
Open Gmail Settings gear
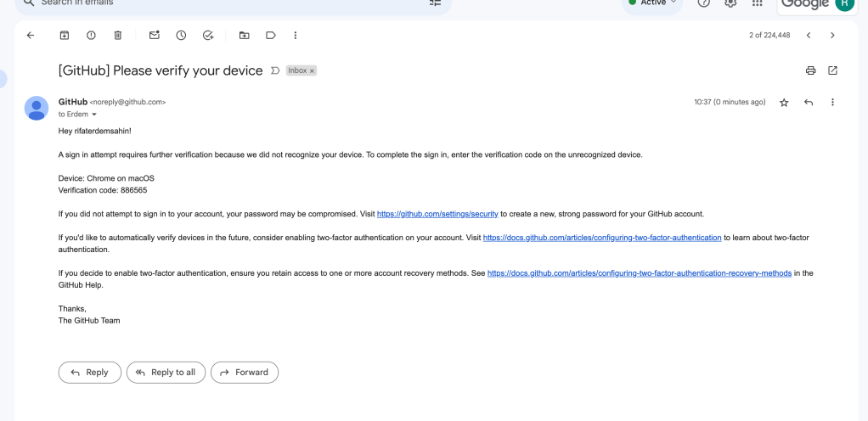coord(730,3)
